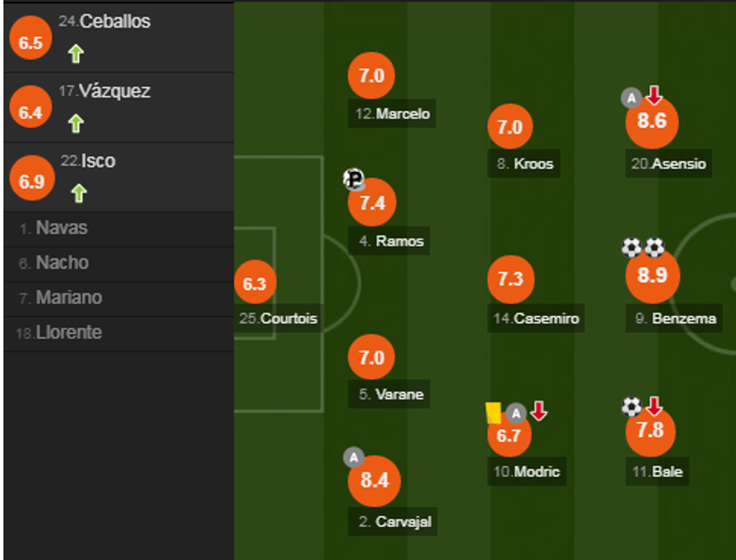Click the green arrow under Vázquez
Image resolution: width=736 pixels, height=560 pixels.
click(x=76, y=124)
